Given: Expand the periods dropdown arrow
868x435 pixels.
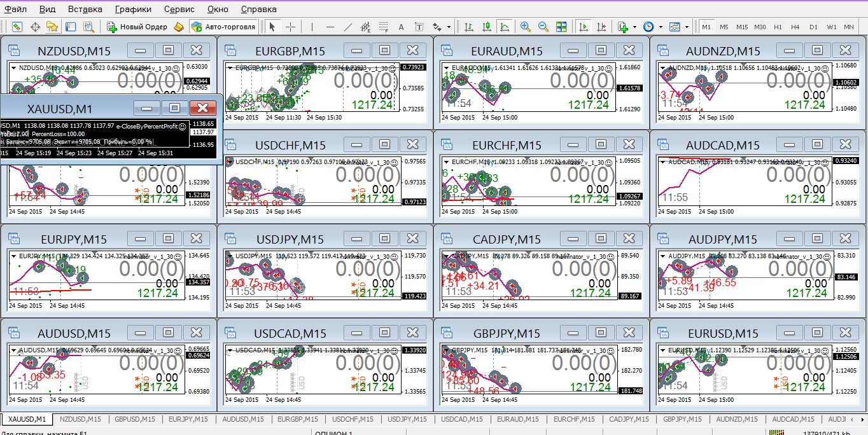Looking at the screenshot, I should (660, 27).
